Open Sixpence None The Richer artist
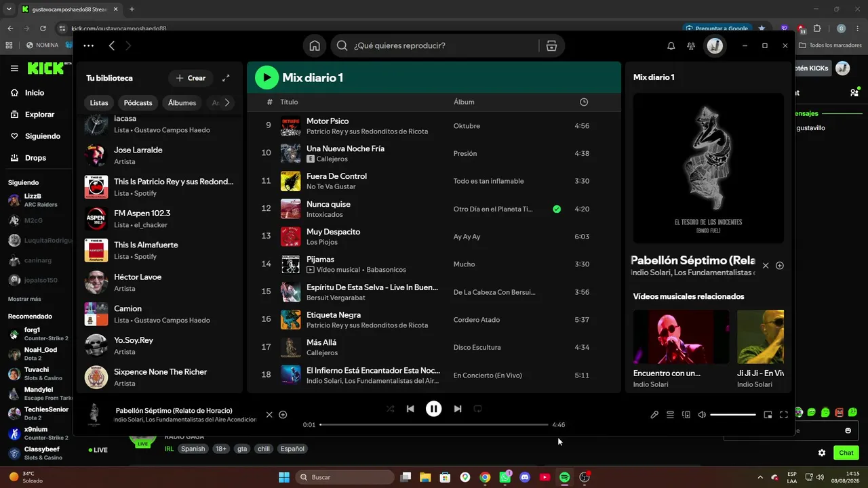This screenshot has height=488, width=868. [x=159, y=377]
